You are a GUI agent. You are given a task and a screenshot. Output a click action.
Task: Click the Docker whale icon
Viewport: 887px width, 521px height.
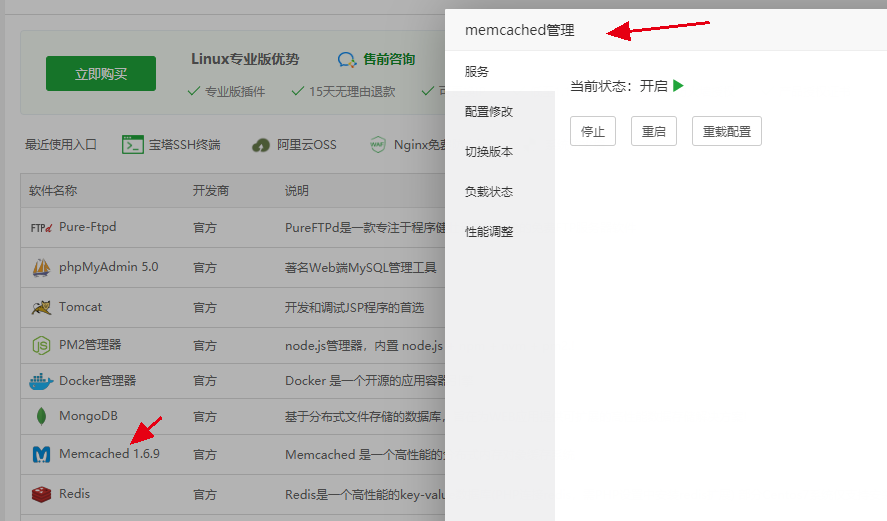41,381
